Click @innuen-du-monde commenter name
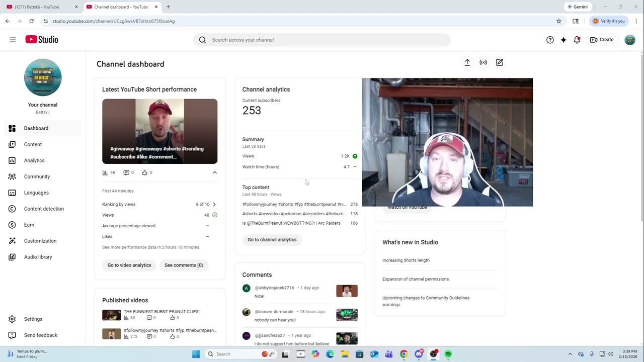The height and width of the screenshot is (362, 644). pyautogui.click(x=275, y=311)
